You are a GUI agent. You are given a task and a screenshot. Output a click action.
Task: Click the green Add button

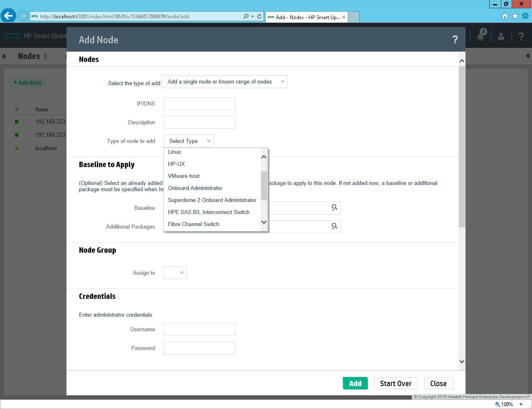tap(355, 384)
